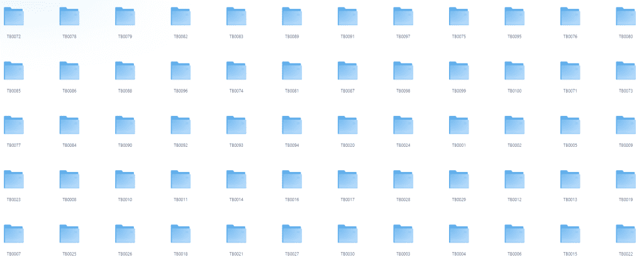Click the TB0083 folder
644x264 pixels.
pos(236,16)
